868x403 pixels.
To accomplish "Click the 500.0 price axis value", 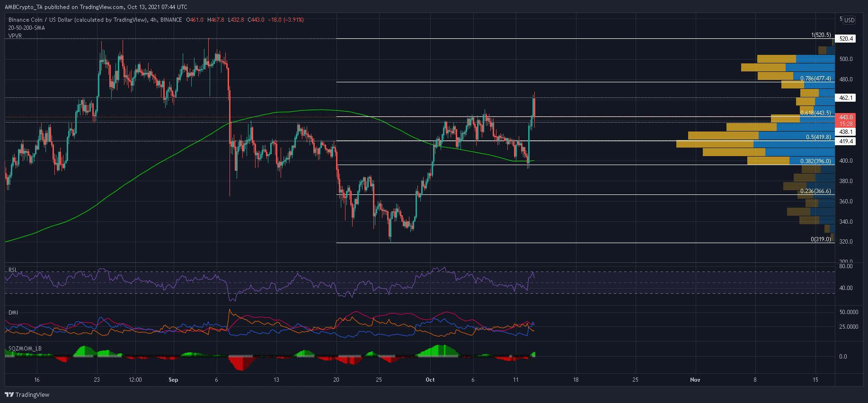I will (x=846, y=59).
